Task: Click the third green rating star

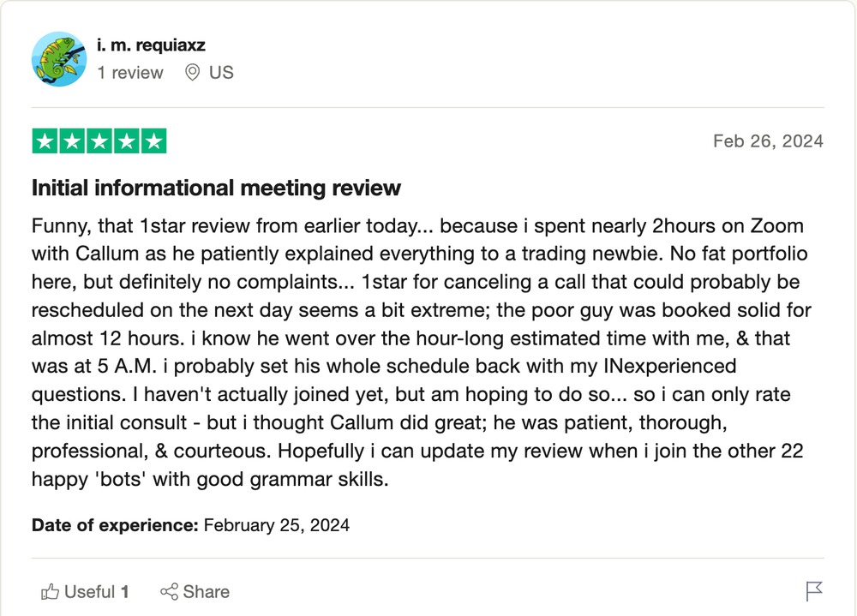Action: [x=99, y=141]
